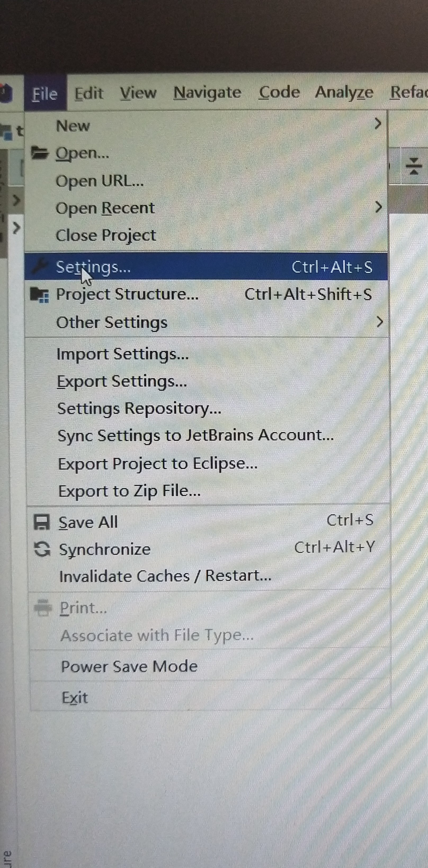Select Invalidate Caches / Restart
The width and height of the screenshot is (428, 868).
[165, 576]
